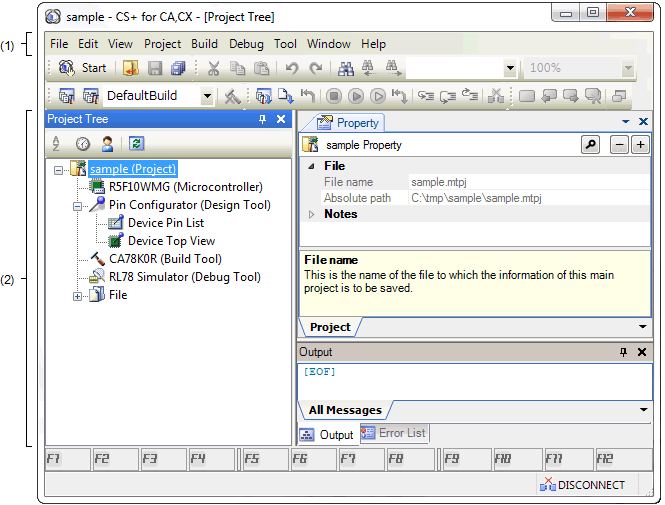Click the search icon in the Property header
The image size is (665, 505).
(x=590, y=145)
